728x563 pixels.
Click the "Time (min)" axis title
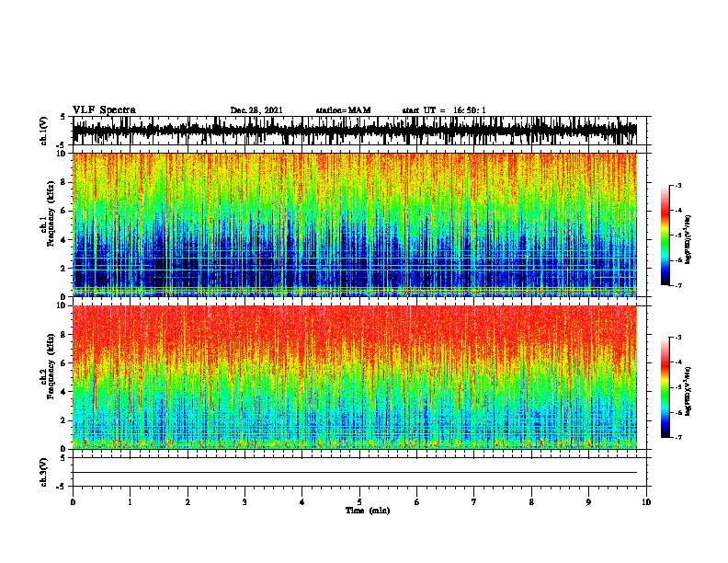tap(368, 511)
